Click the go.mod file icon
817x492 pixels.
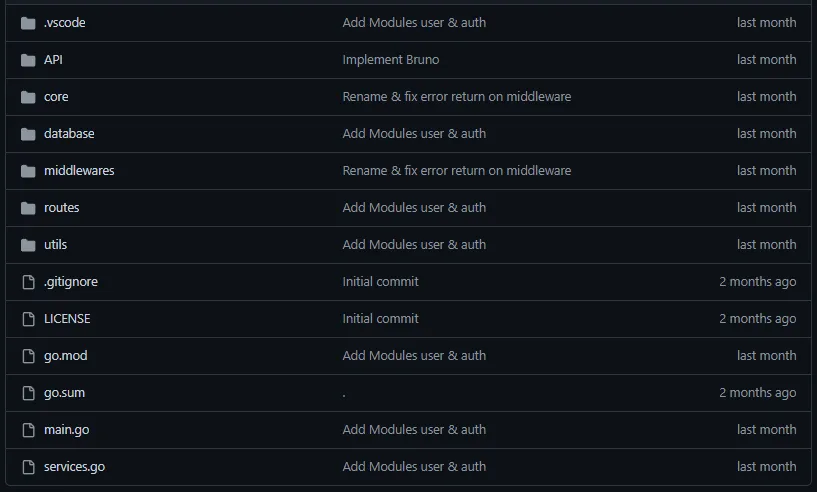tap(28, 356)
